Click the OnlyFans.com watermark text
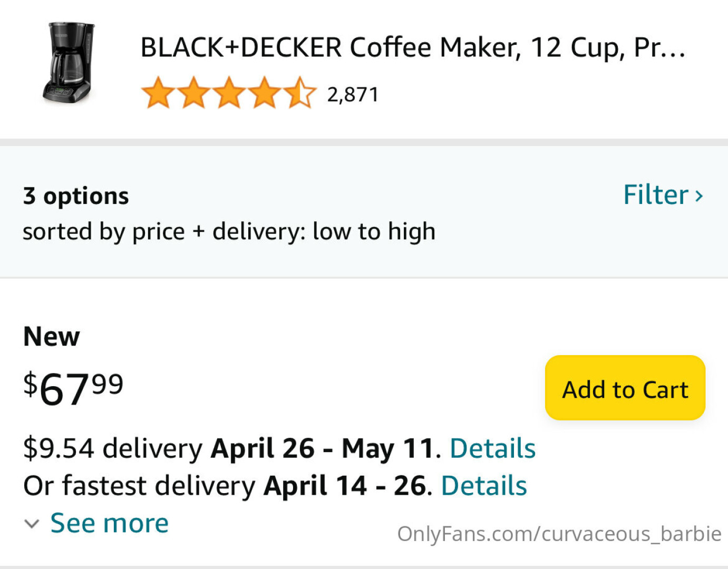The width and height of the screenshot is (728, 569). (x=559, y=534)
